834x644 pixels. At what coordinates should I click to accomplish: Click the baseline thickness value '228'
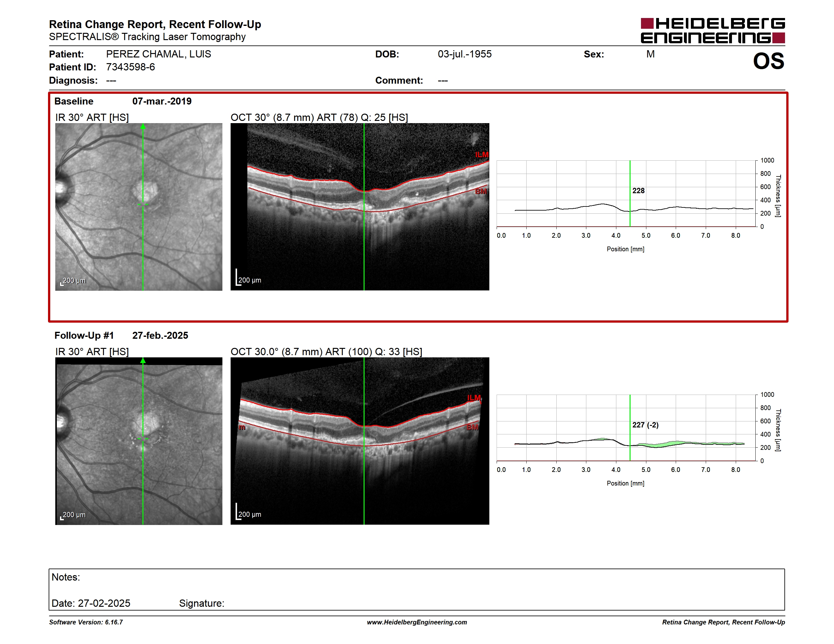click(x=638, y=190)
